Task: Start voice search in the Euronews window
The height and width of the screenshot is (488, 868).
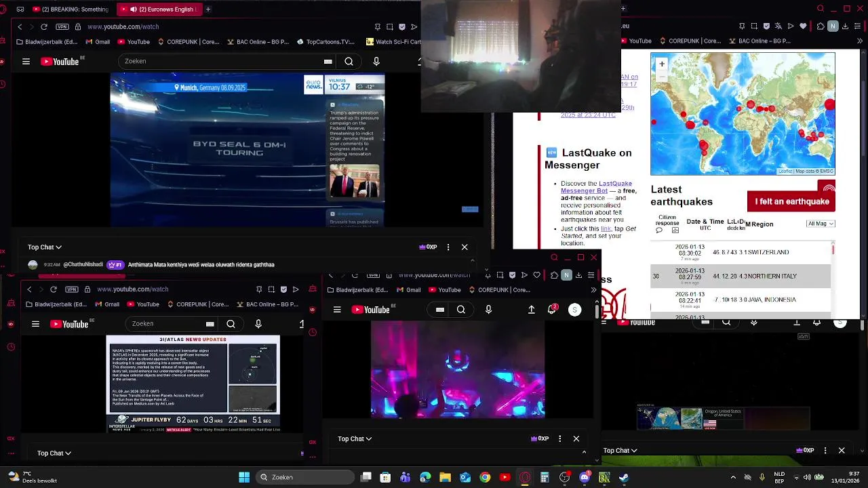Action: (376, 61)
